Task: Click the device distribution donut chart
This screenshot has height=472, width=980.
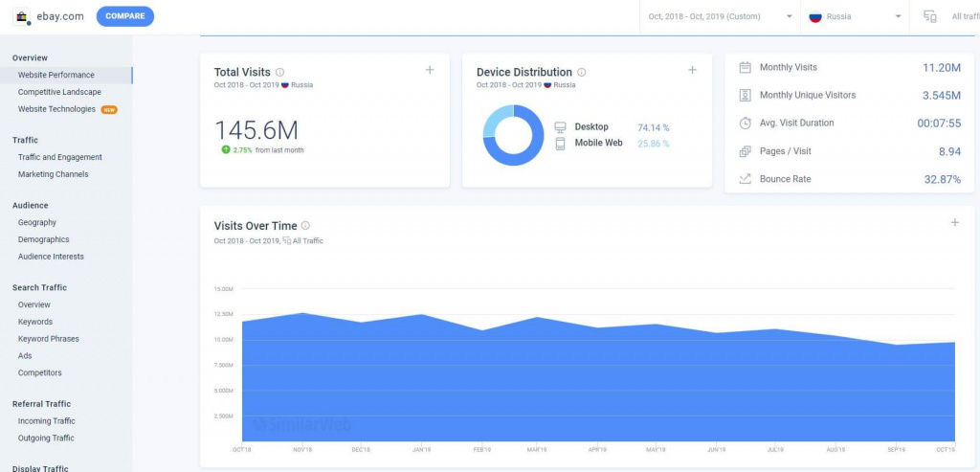Action: point(512,135)
